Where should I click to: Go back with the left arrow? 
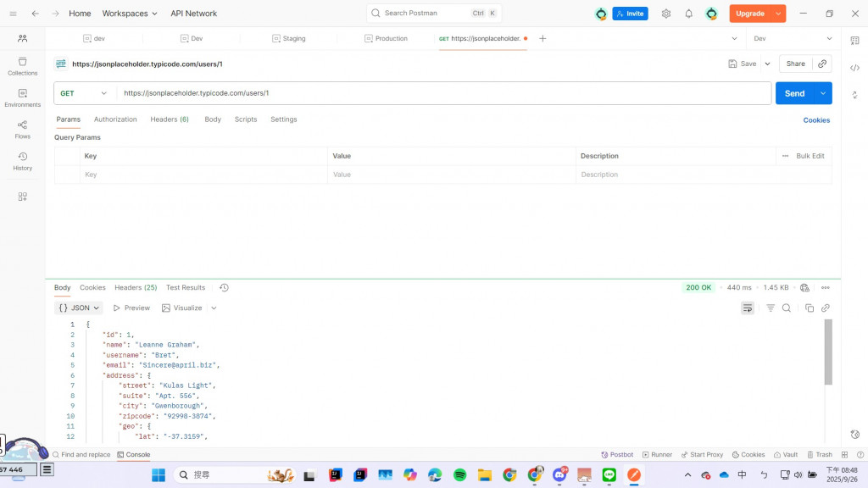click(x=36, y=14)
